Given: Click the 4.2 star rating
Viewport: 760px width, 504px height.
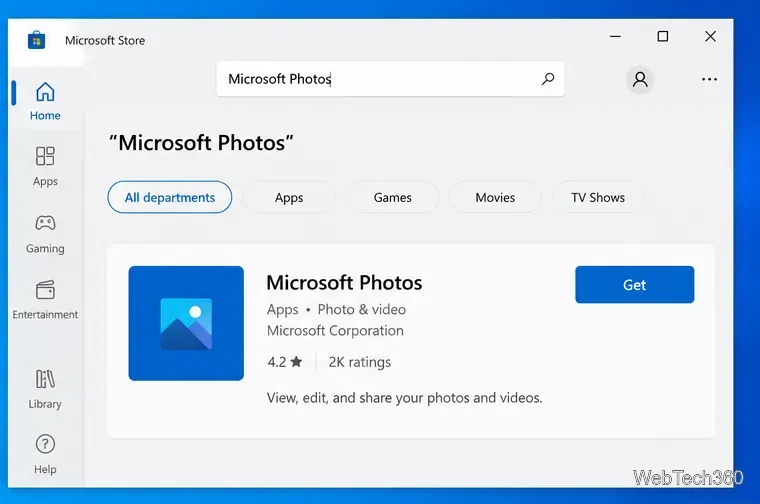Looking at the screenshot, I should click(285, 362).
